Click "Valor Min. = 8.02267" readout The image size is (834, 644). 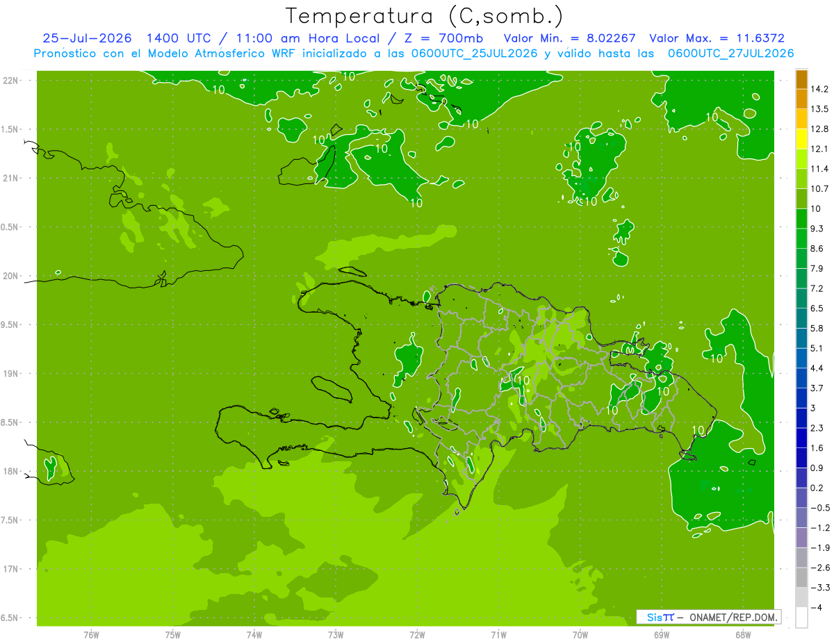click(x=569, y=38)
